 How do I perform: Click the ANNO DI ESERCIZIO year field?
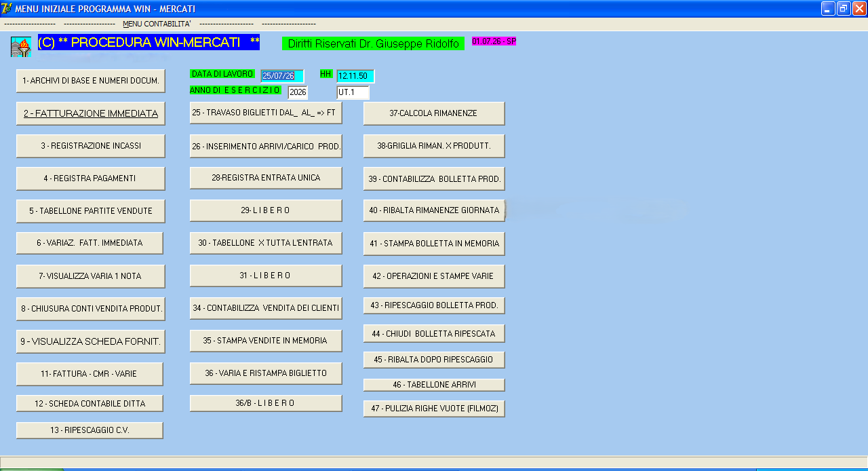(x=298, y=92)
